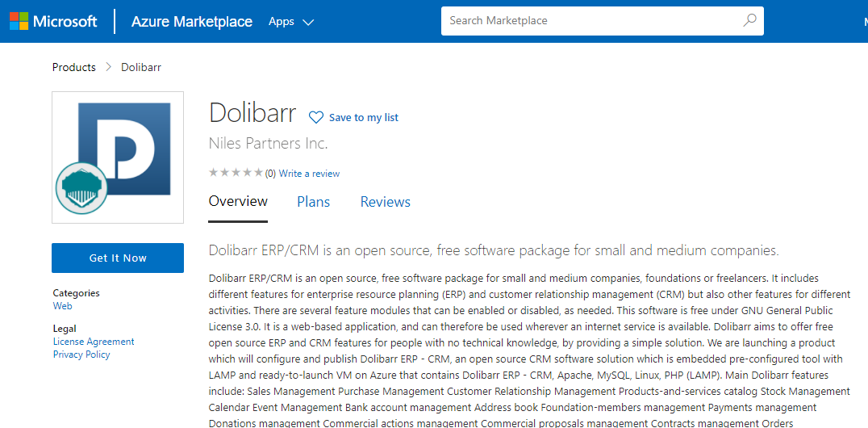The width and height of the screenshot is (868, 428).
Task: Click the teal certification badge icon
Action: point(82,187)
